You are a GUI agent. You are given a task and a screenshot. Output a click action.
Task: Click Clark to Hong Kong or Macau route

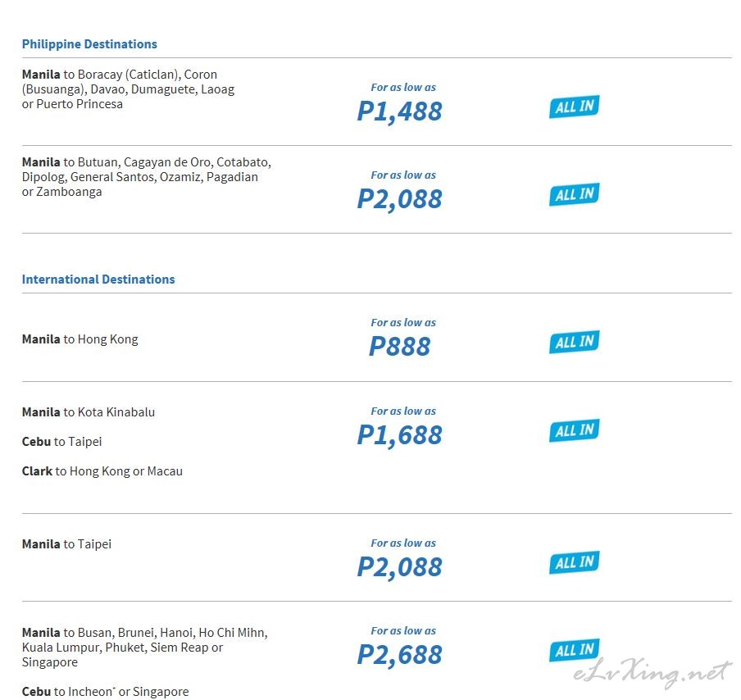[102, 471]
